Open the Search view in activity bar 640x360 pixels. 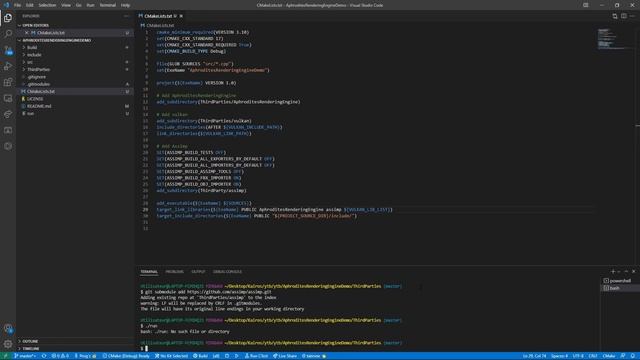point(8,33)
